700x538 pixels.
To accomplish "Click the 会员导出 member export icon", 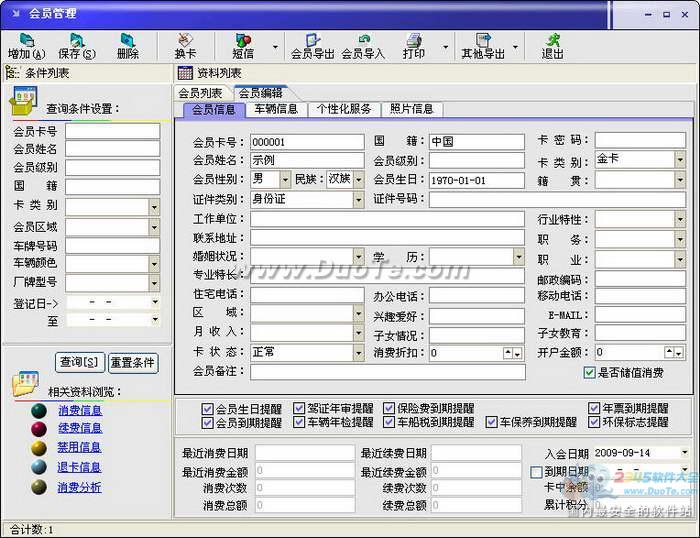I will (312, 46).
